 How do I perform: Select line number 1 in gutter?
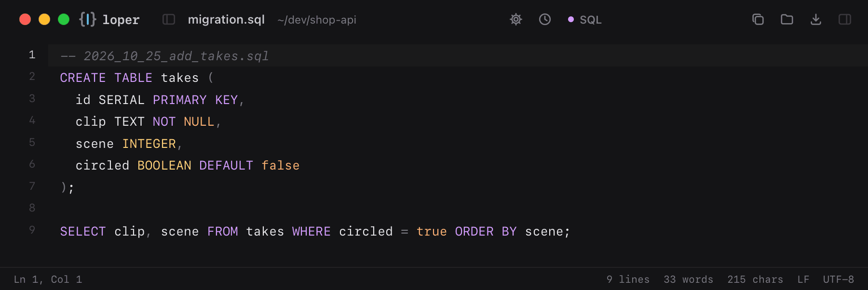click(32, 55)
